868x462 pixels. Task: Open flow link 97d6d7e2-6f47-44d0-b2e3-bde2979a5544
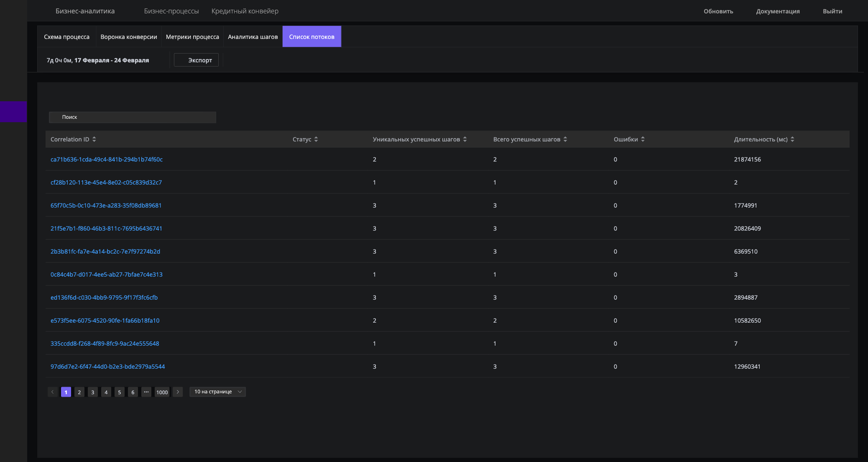click(107, 367)
